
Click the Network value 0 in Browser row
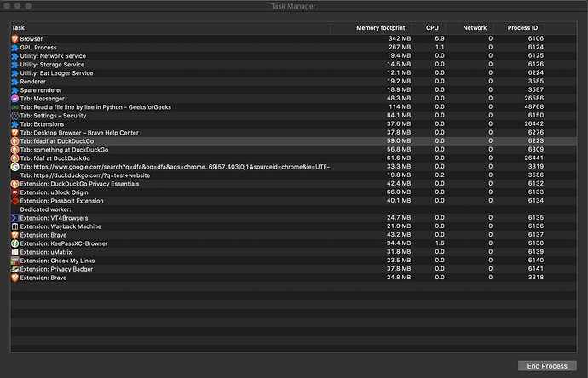490,38
